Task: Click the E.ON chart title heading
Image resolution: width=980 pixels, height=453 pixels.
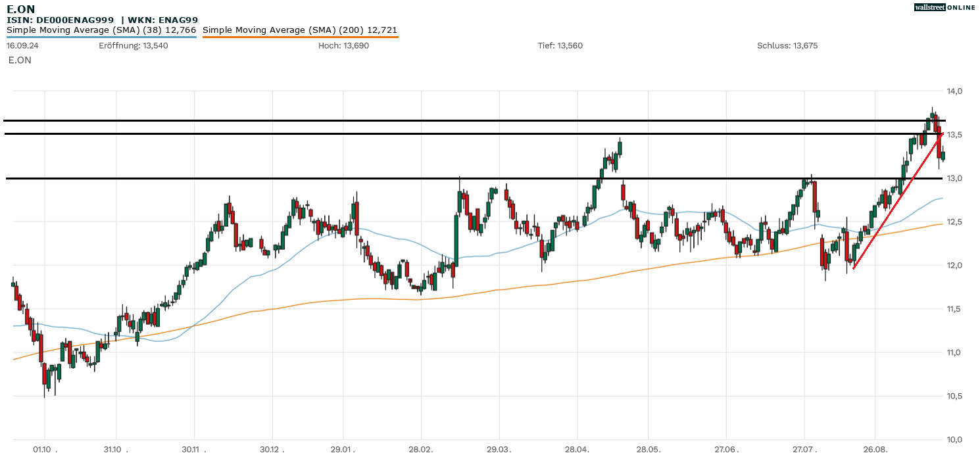Action: coord(20,9)
